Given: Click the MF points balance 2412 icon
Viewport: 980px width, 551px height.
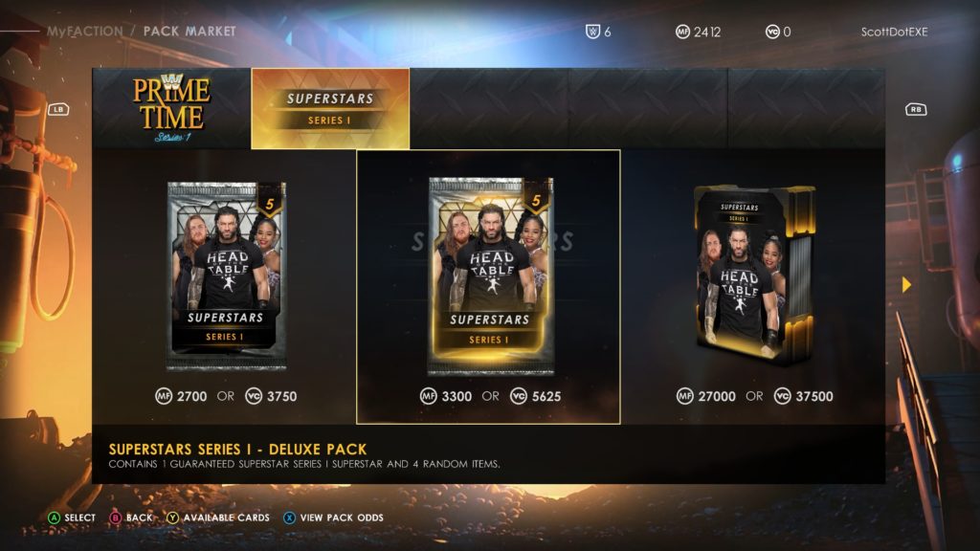Looking at the screenshot, I should pos(682,32).
